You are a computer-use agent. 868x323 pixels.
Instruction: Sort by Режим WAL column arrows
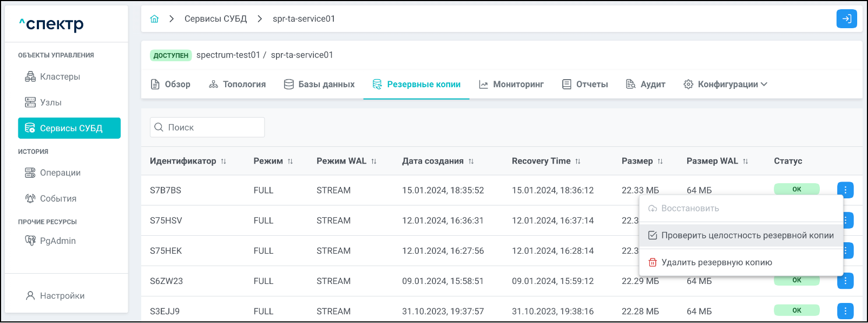[373, 161]
